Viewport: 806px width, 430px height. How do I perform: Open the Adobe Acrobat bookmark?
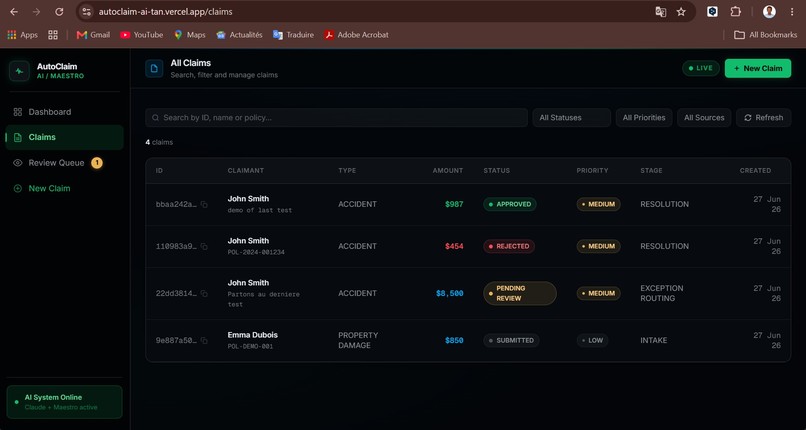point(356,35)
